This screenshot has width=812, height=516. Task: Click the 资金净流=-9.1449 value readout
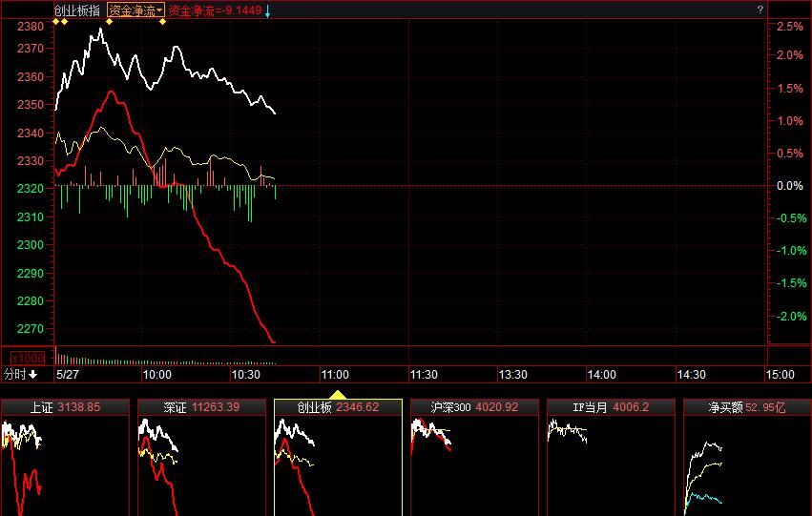[216, 10]
